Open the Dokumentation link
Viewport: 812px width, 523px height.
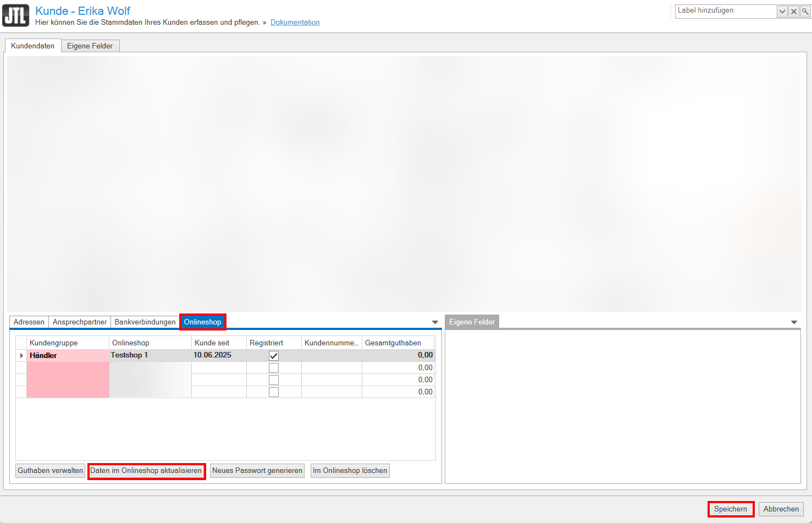(295, 23)
